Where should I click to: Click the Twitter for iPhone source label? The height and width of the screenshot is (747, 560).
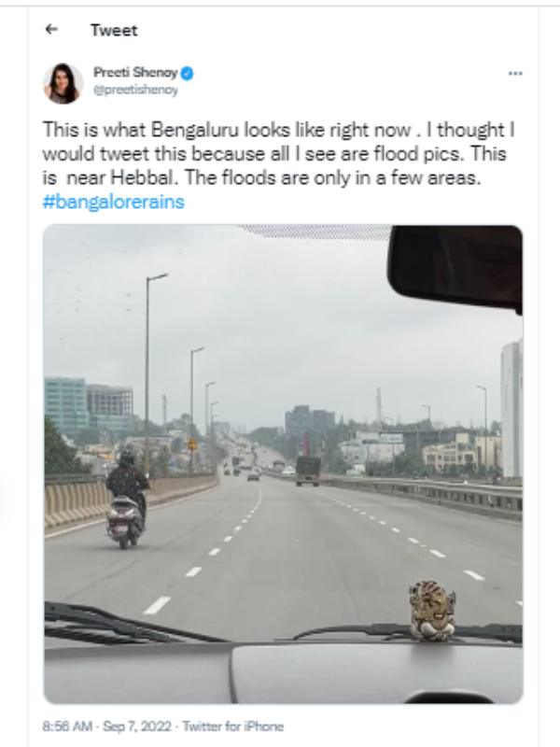pos(232,726)
